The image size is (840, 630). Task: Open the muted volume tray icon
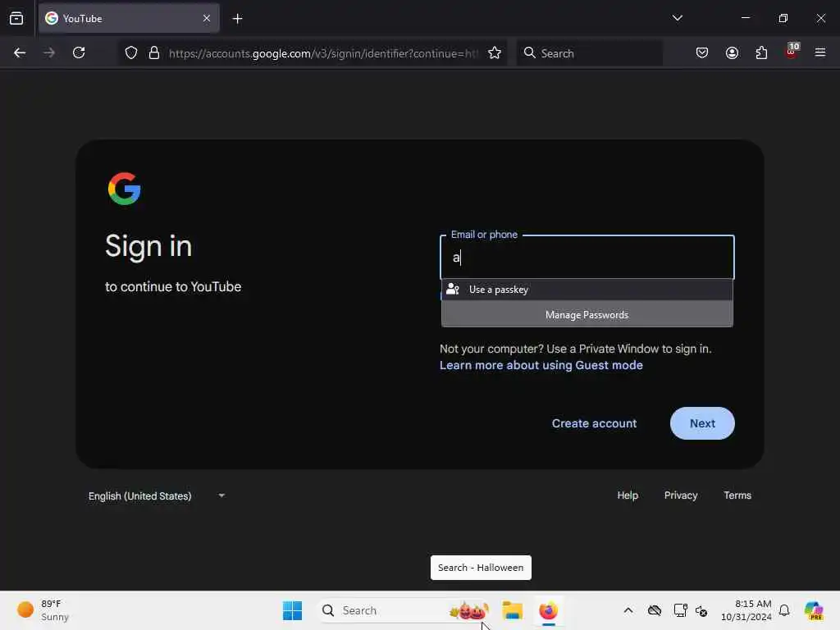[701, 610]
